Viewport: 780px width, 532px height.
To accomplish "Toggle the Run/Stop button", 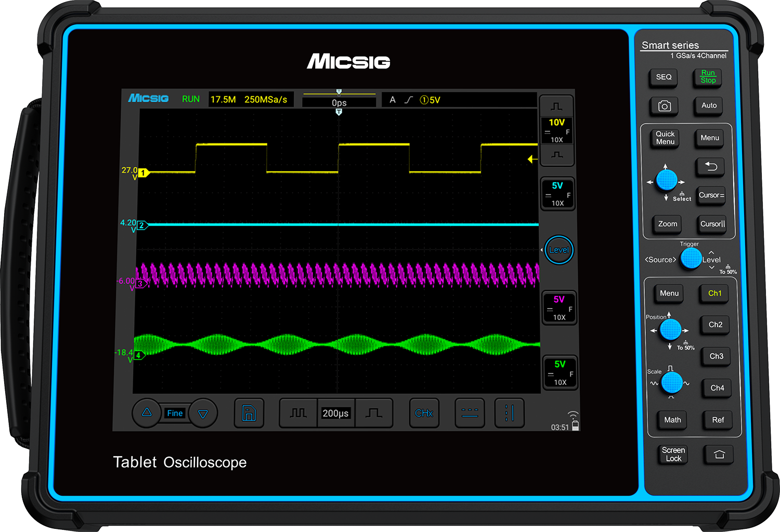I will click(708, 77).
